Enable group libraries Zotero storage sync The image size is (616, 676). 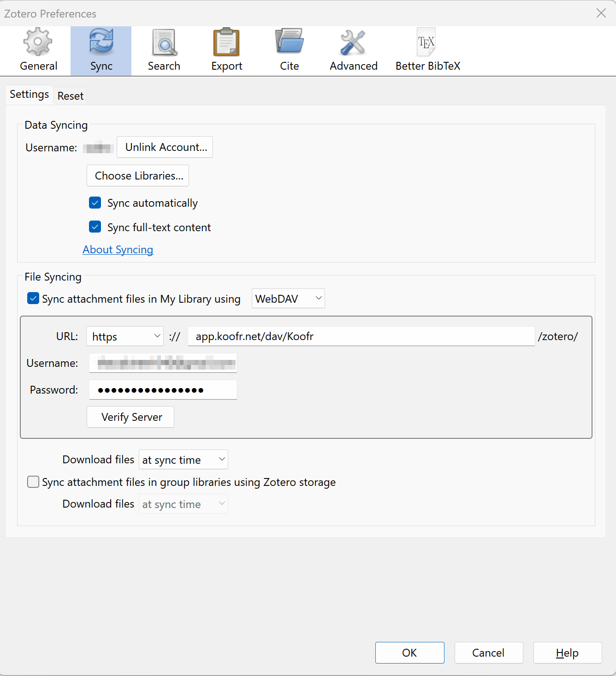33,482
